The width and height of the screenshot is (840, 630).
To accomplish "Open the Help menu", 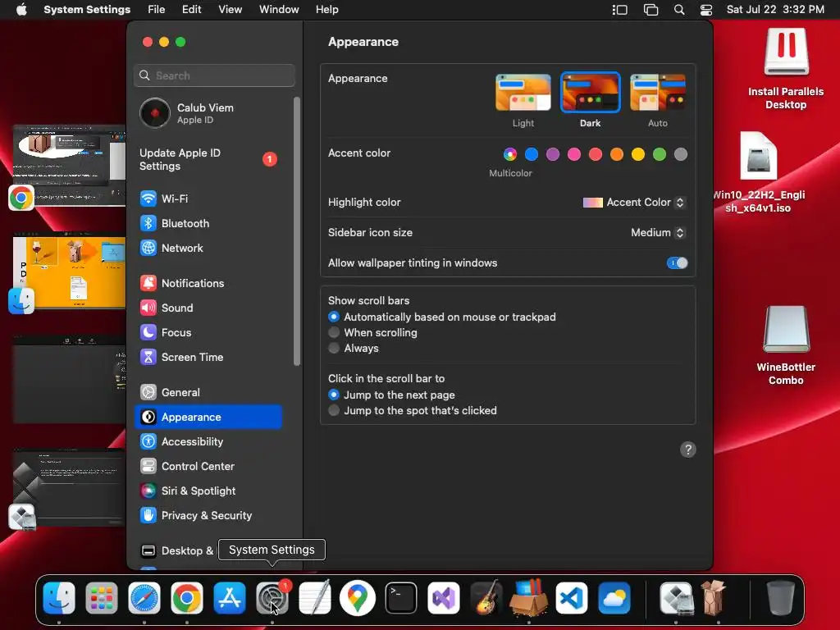I will [326, 10].
